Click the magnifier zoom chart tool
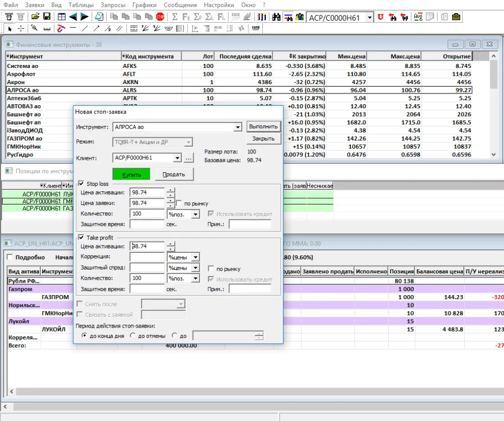The image size is (504, 421). pos(35,28)
